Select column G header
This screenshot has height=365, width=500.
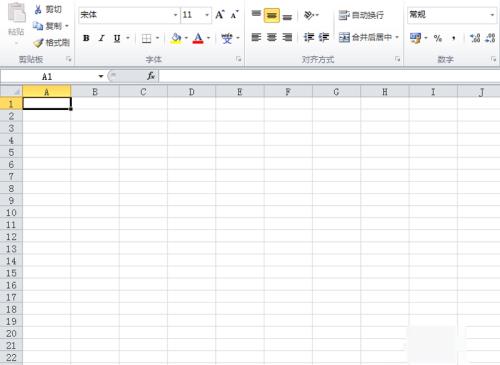coord(336,92)
